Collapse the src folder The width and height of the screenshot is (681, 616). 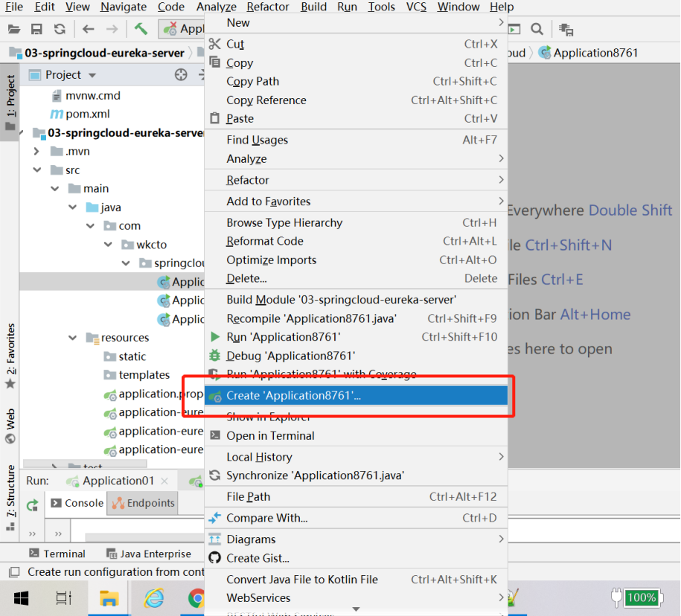[x=37, y=170]
